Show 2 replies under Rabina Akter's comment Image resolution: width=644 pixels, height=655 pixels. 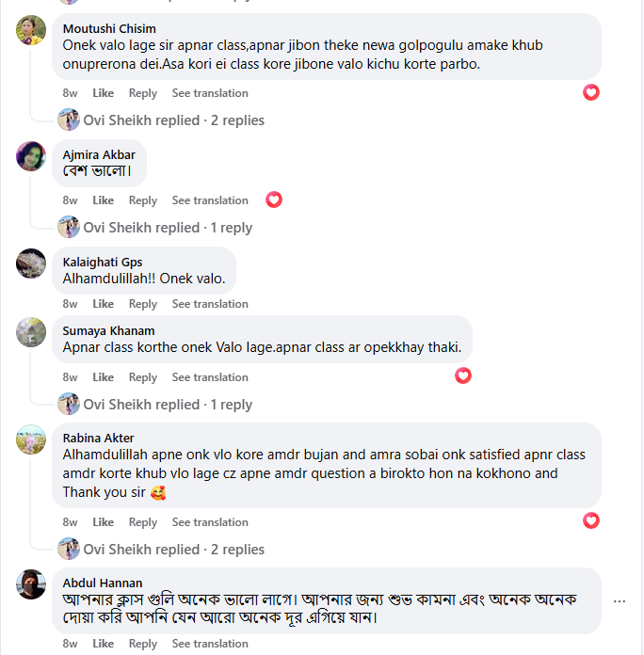click(x=174, y=550)
